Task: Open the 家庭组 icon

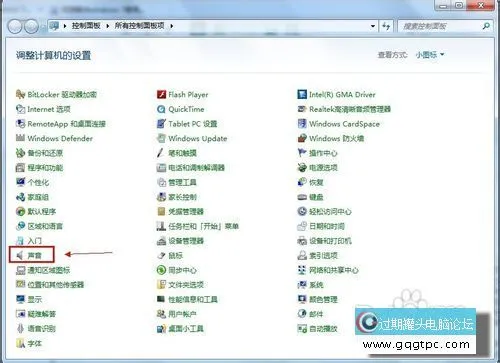Action: coord(20,197)
